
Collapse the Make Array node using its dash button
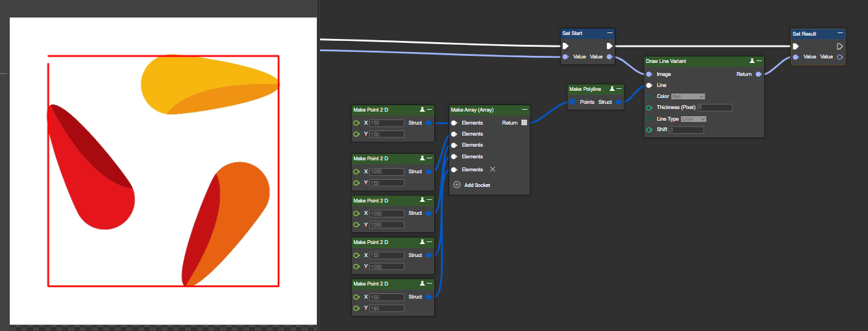pyautogui.click(x=524, y=110)
